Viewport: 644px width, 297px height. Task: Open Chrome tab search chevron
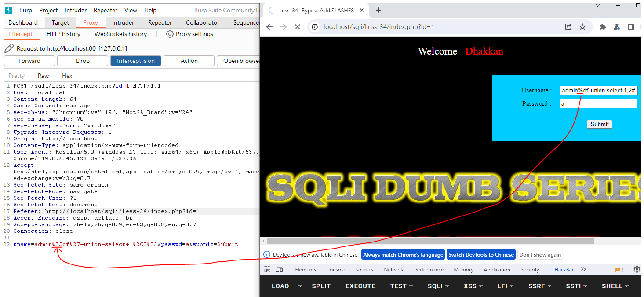click(598, 5)
